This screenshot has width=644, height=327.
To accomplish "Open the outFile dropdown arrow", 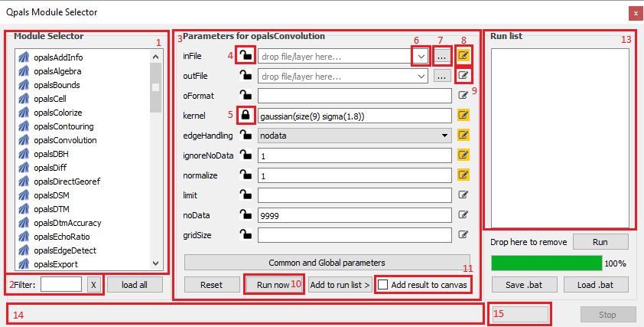I will (421, 76).
